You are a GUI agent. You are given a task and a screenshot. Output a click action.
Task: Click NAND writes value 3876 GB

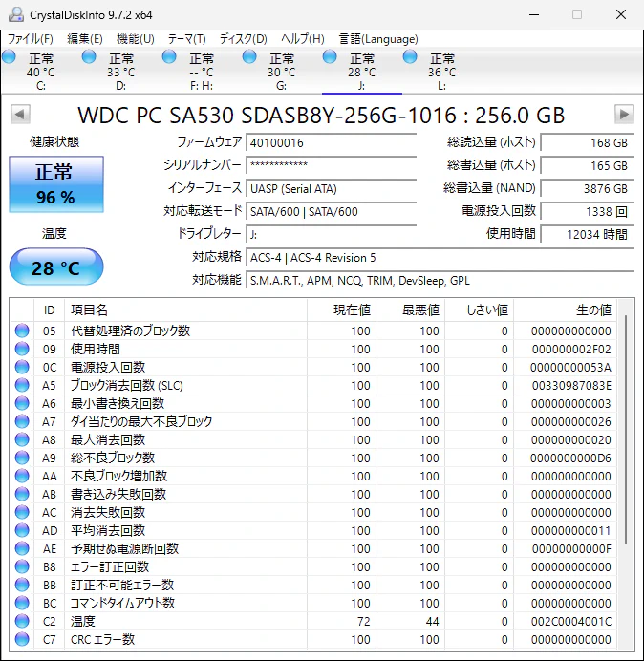587,188
